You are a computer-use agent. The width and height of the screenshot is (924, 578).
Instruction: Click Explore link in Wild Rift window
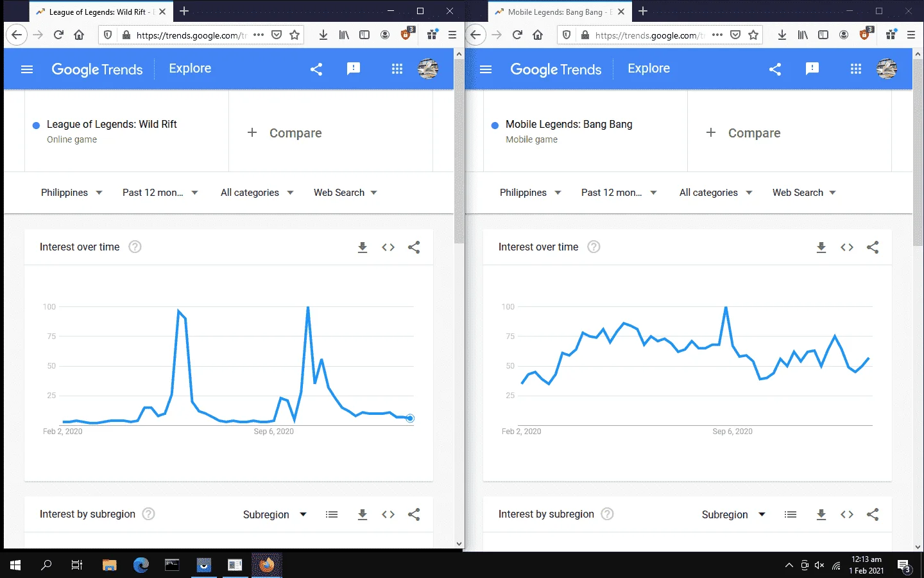[x=190, y=68]
